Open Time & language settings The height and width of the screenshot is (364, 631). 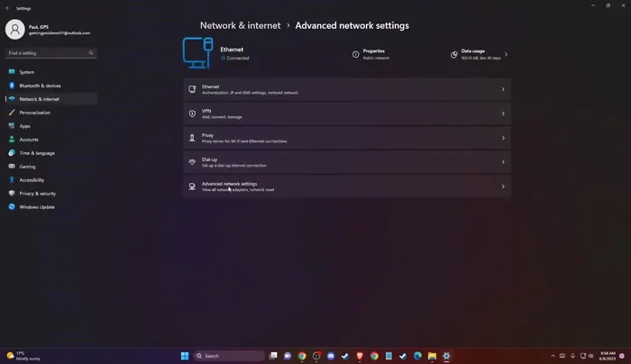[x=50, y=153]
